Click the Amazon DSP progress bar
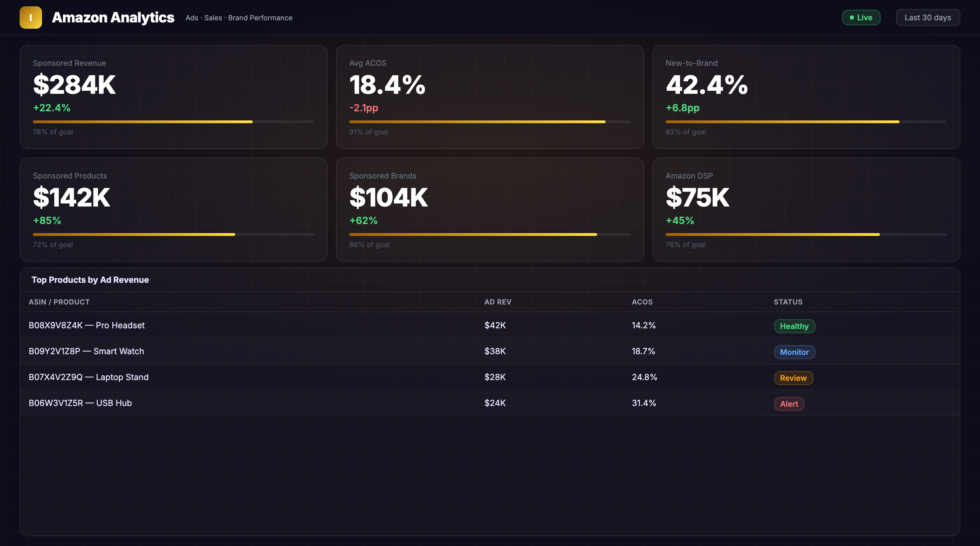Image resolution: width=980 pixels, height=546 pixels. tap(806, 234)
